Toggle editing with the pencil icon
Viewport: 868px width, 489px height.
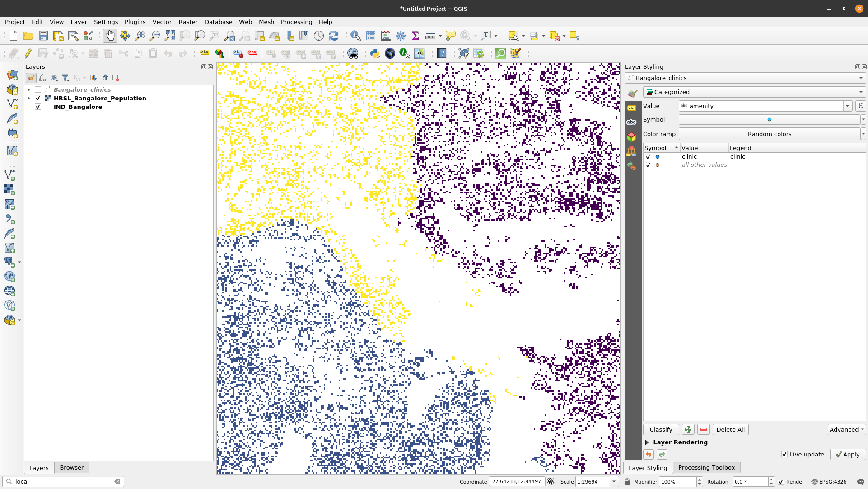click(x=28, y=53)
